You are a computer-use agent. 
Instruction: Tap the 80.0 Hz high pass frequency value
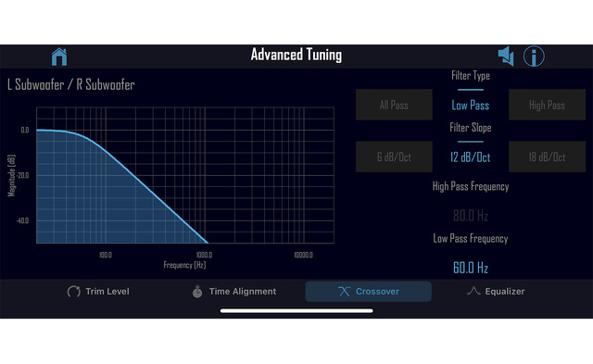coord(471,216)
